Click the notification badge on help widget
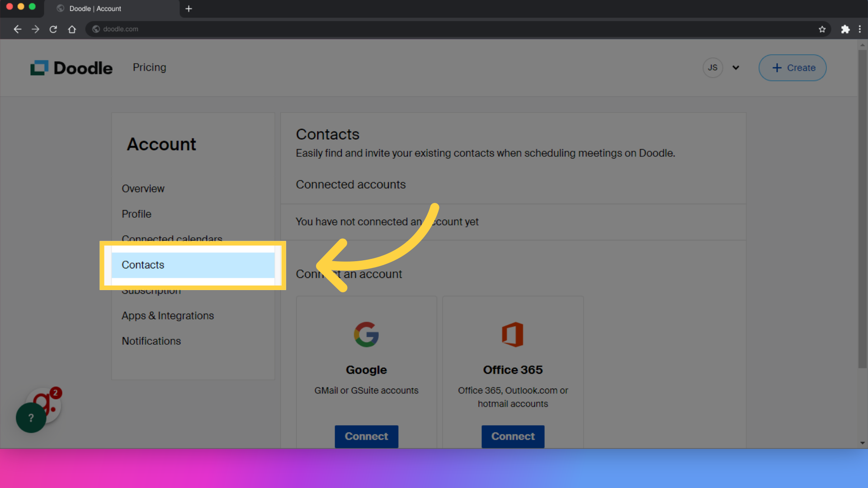 click(56, 393)
